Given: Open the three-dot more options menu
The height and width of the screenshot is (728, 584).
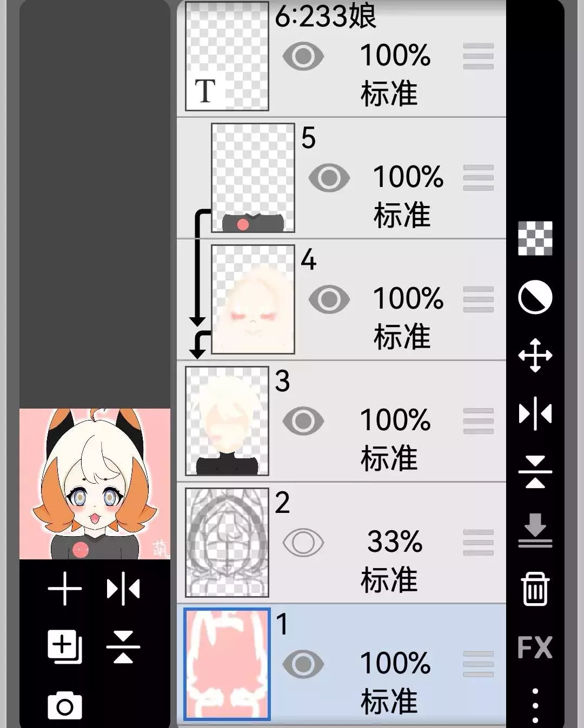Looking at the screenshot, I should [x=535, y=705].
